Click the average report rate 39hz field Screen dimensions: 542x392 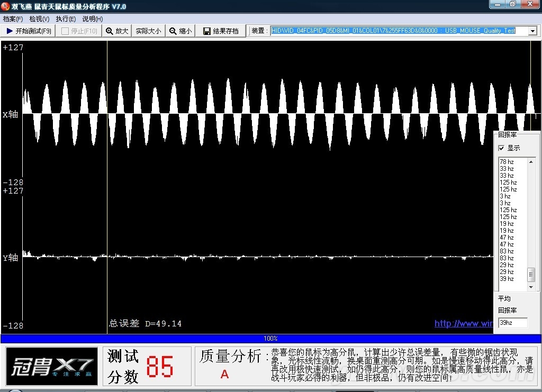[x=512, y=323]
